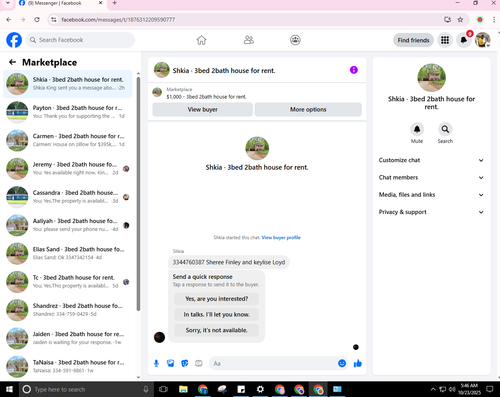This screenshot has width=500, height=397.
Task: Attach a file with the image icon
Action: coord(171,363)
